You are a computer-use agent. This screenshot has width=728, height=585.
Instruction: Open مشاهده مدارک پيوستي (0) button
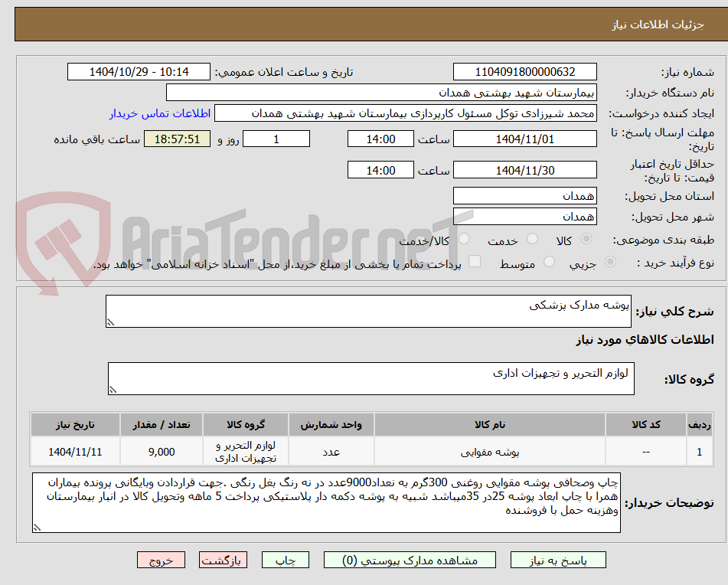(x=410, y=560)
